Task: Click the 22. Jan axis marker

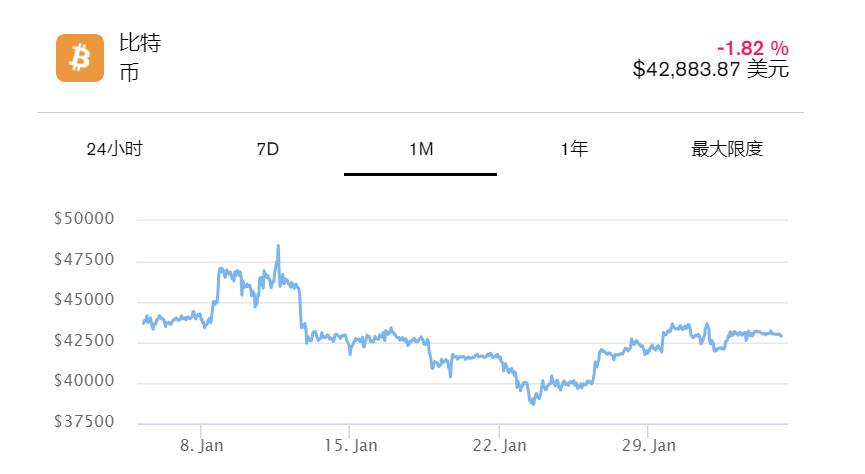Action: click(499, 443)
